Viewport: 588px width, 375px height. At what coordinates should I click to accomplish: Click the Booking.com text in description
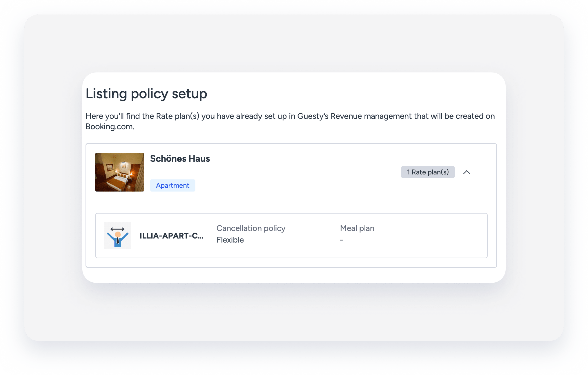point(110,127)
